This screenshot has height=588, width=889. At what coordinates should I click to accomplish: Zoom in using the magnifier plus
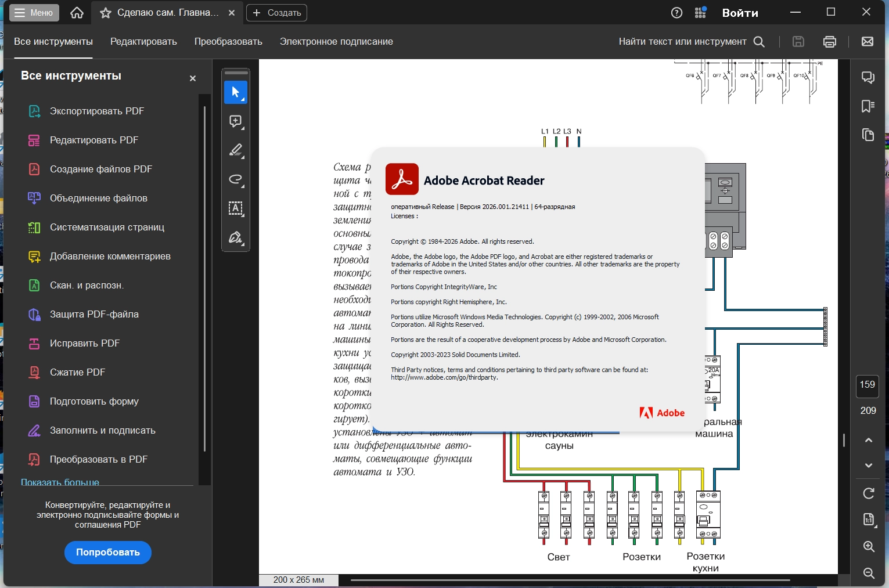pos(869,546)
